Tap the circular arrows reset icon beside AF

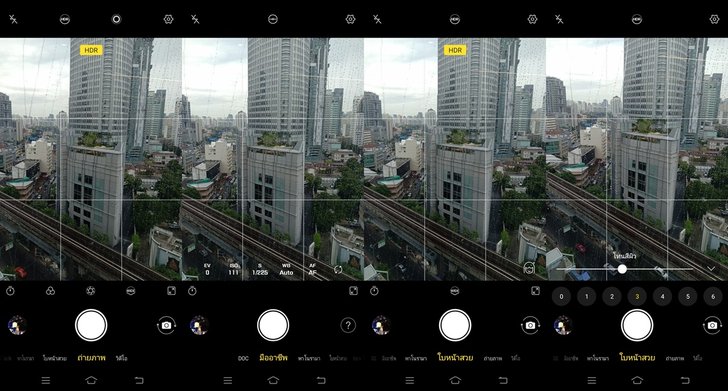pyautogui.click(x=338, y=269)
